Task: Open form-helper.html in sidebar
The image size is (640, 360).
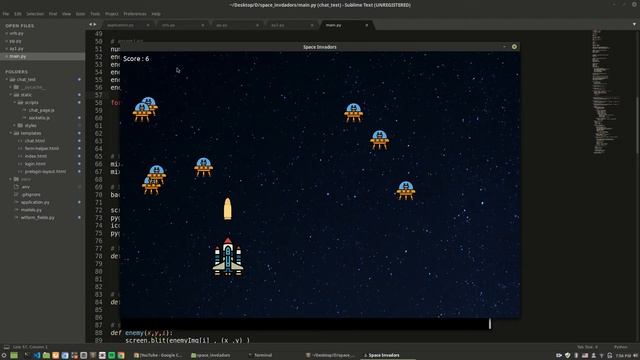Action: 42,149
